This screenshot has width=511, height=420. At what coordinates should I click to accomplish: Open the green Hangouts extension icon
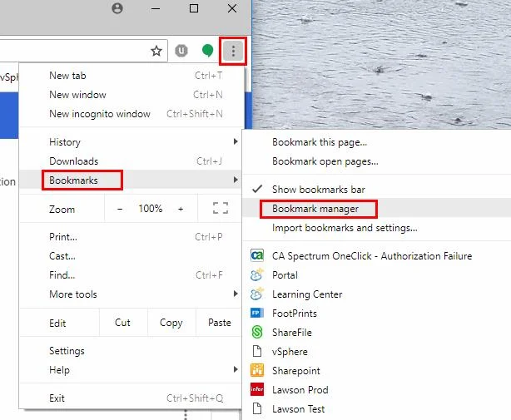coord(207,51)
